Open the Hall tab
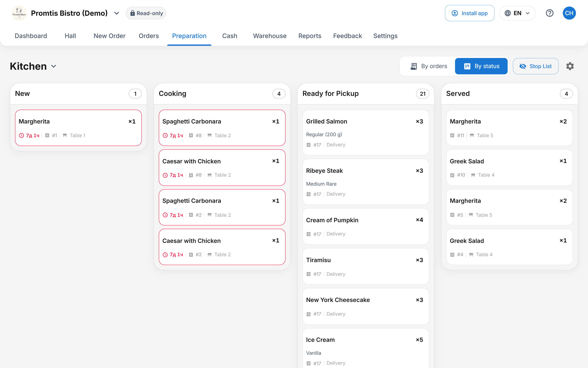 (x=70, y=36)
